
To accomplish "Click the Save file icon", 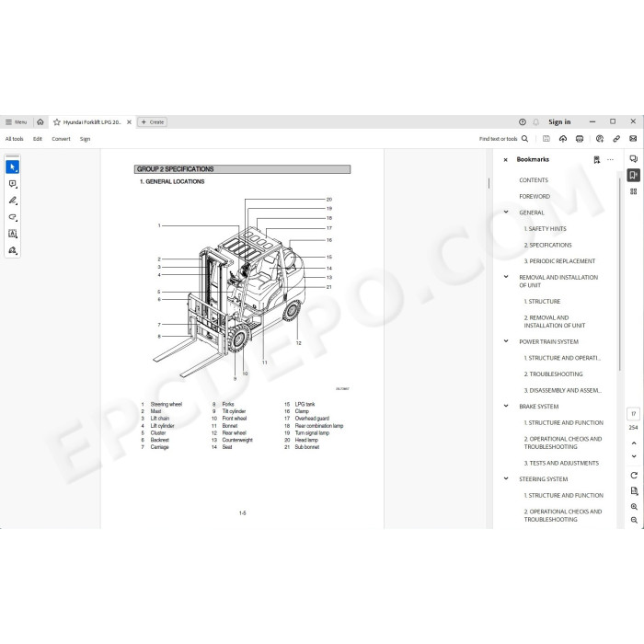I will (x=546, y=139).
